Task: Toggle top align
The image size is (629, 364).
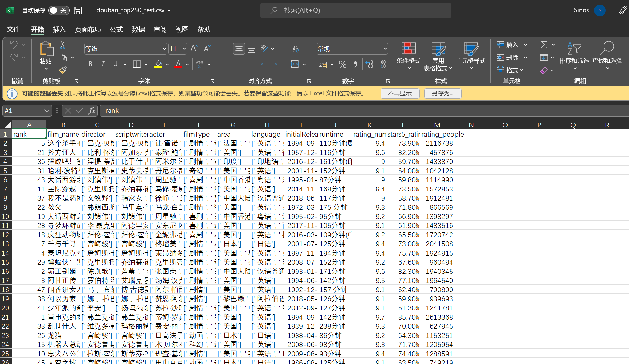Action: [226, 48]
